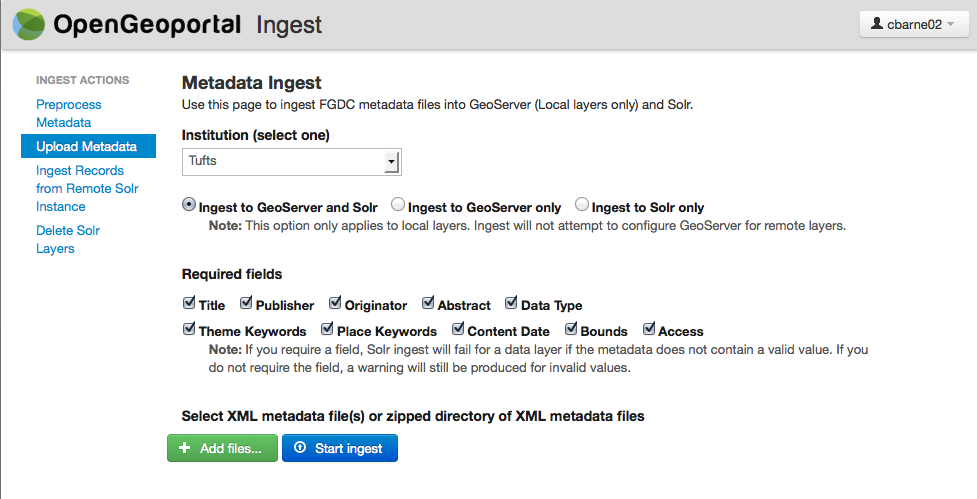Click the Start ingest button
Image resolution: width=977 pixels, height=499 pixels.
click(x=340, y=448)
